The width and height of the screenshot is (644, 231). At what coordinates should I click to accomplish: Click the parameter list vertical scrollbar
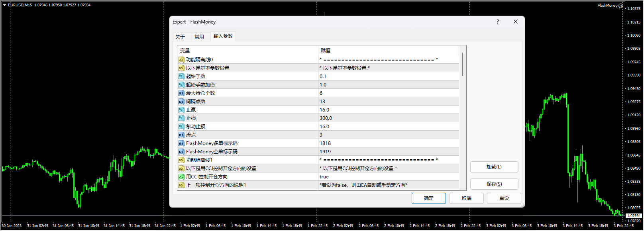(x=462, y=119)
